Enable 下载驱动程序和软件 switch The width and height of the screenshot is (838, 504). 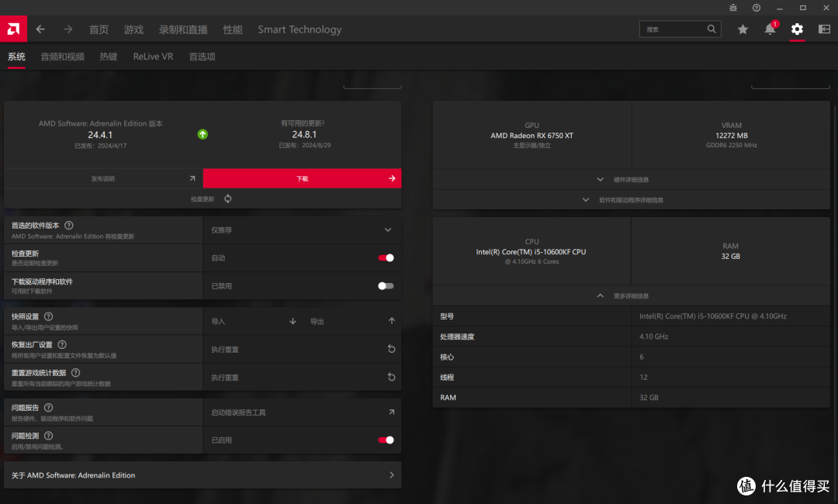click(x=386, y=286)
